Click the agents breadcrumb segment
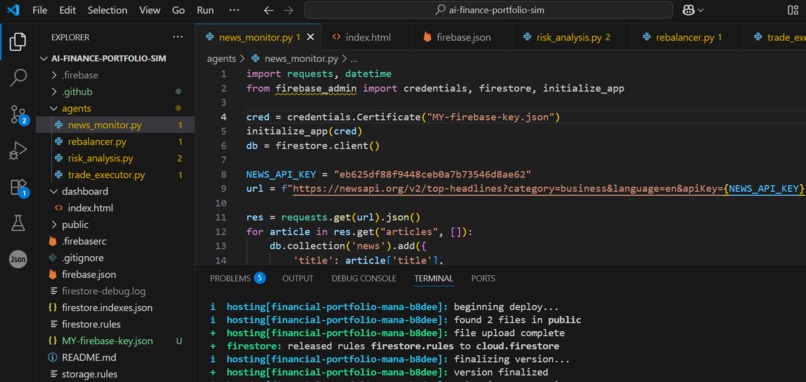This screenshot has width=806, height=382. point(221,59)
